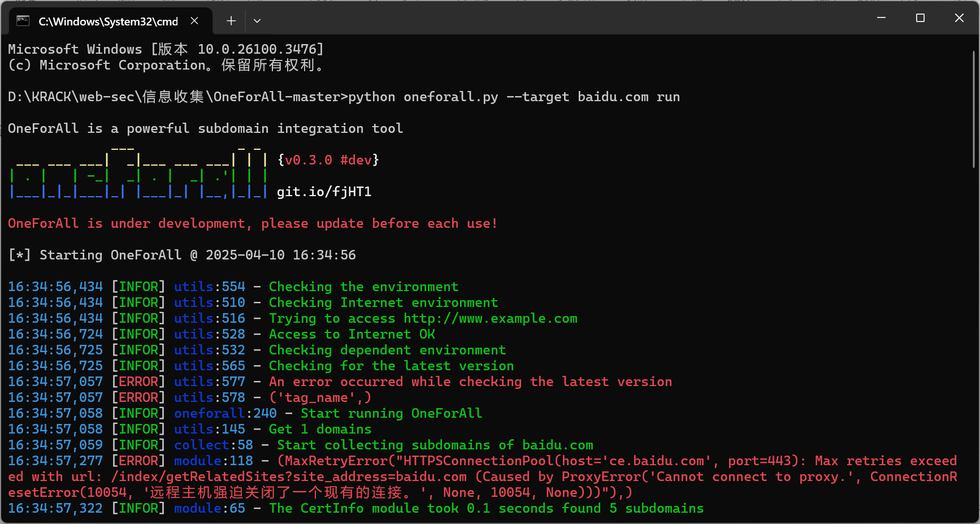Click the 'utils:145' module reference
The height and width of the screenshot is (524, 980).
tap(209, 429)
